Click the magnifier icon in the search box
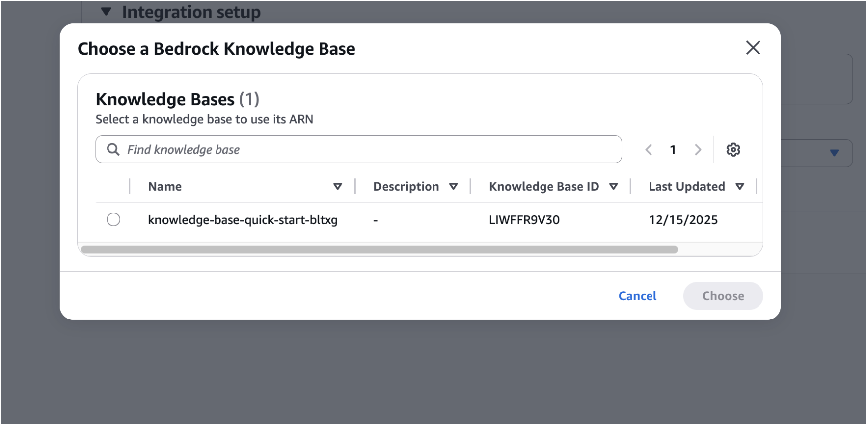Screen dimensions: 868x425 113,150
